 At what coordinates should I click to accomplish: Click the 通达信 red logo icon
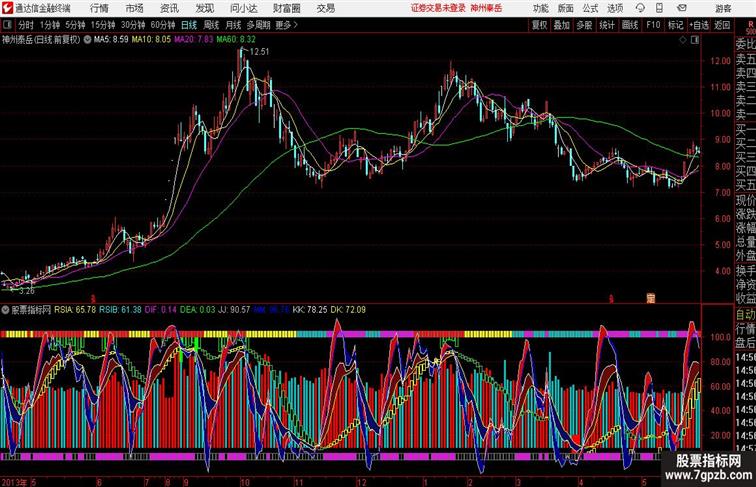click(x=7, y=8)
